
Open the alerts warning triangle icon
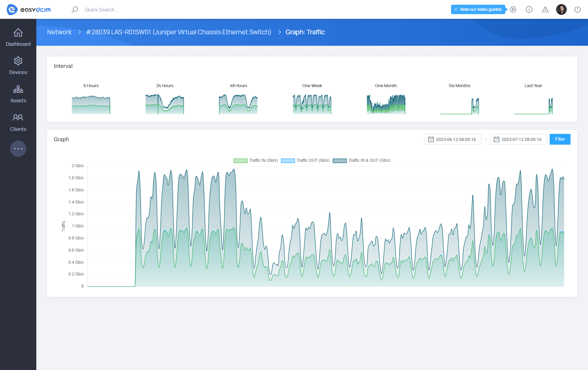pyautogui.click(x=545, y=9)
